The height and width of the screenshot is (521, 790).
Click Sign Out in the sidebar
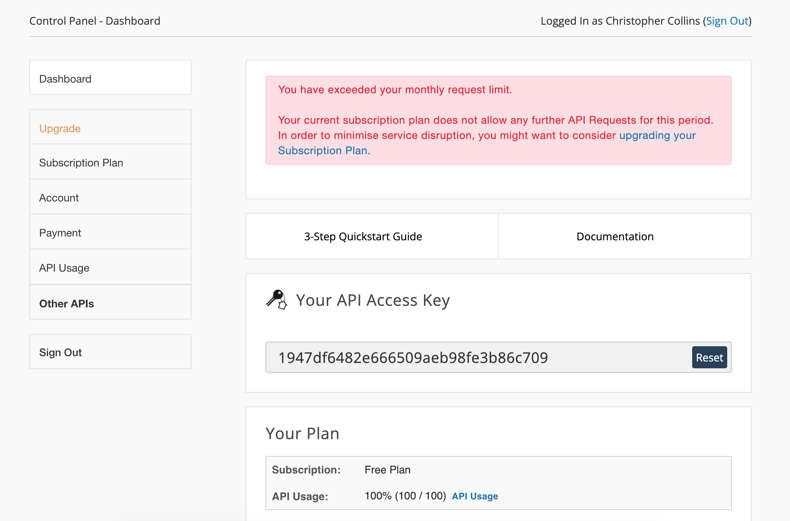(x=110, y=352)
